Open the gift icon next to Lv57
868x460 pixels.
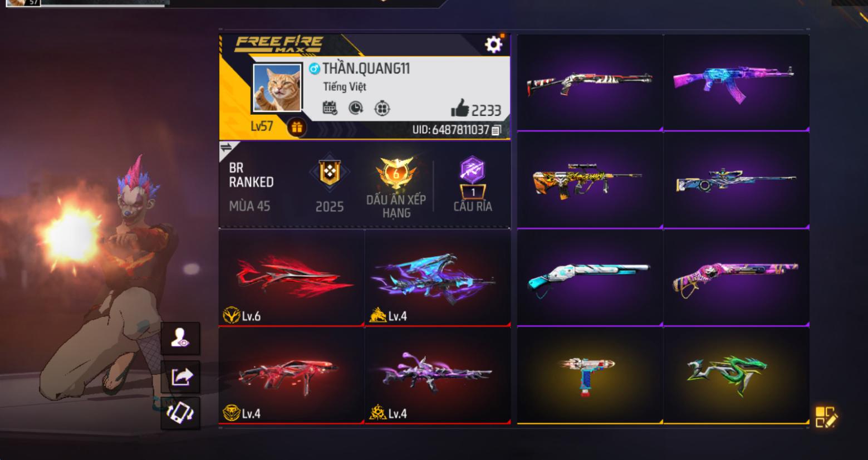(297, 128)
